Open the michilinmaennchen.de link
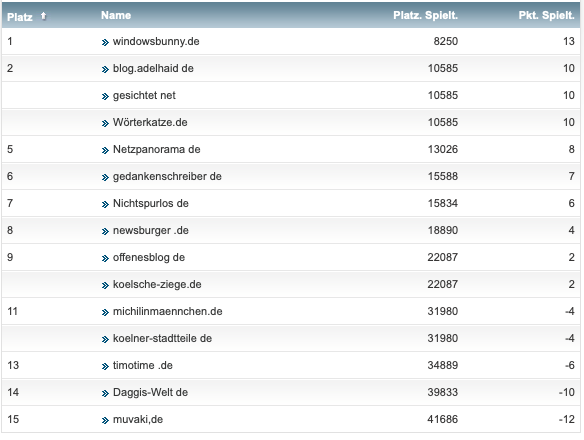The width and height of the screenshot is (584, 440). click(x=168, y=311)
